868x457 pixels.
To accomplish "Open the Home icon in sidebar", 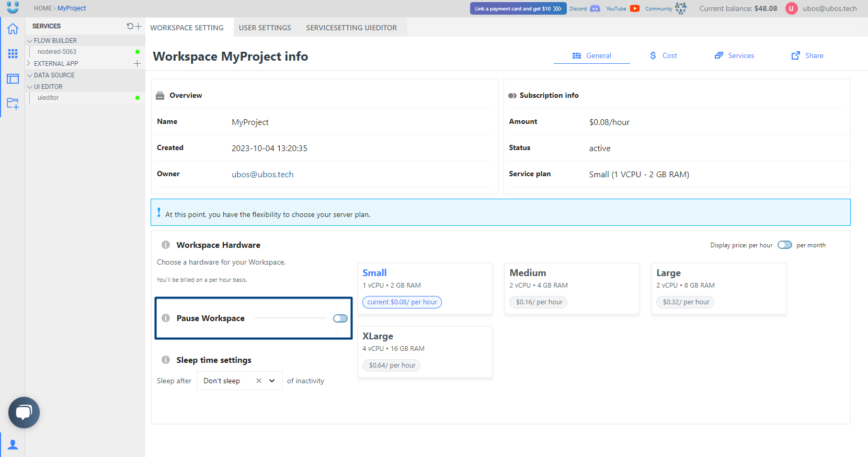I will point(13,29).
